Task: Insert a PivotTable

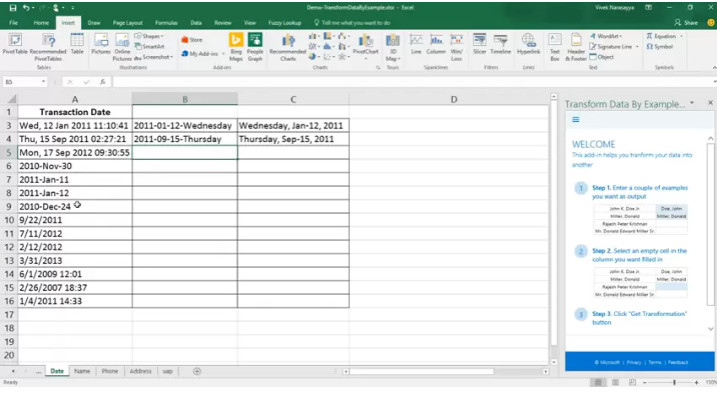Action: point(15,45)
